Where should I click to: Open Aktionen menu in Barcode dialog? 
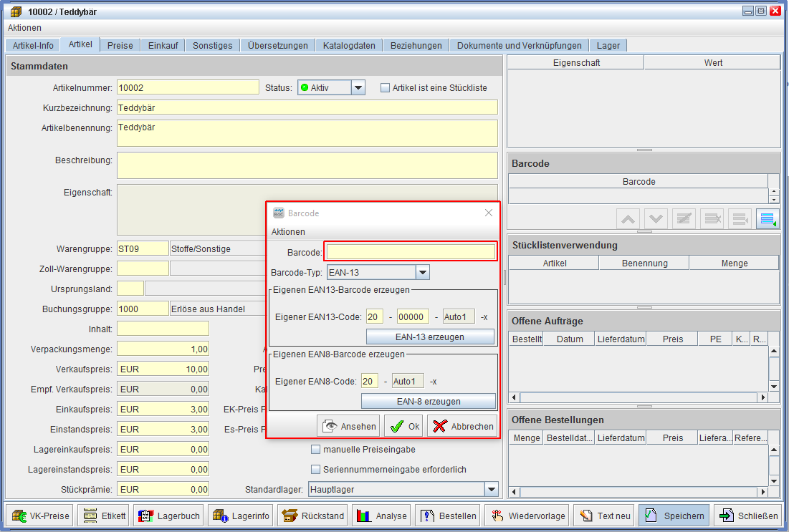click(288, 232)
